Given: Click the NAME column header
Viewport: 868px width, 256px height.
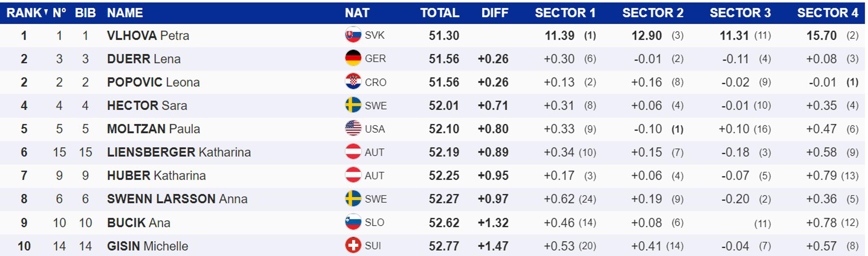Looking at the screenshot, I should [x=125, y=13].
